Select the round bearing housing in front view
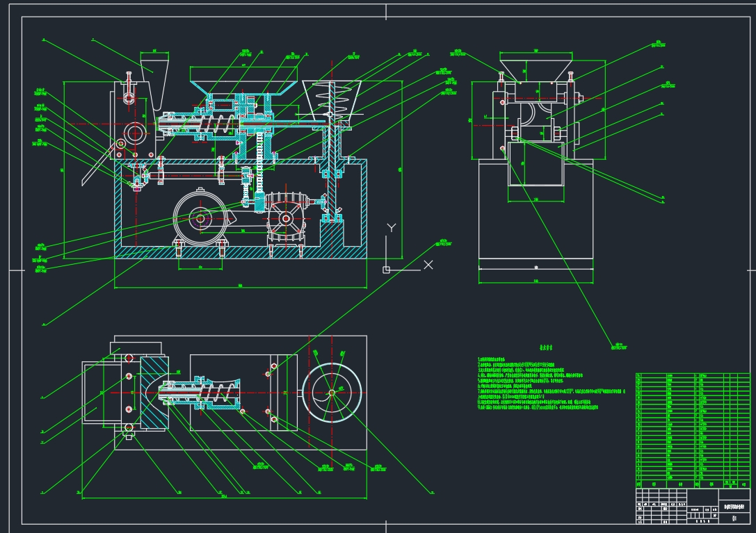The height and width of the screenshot is (533, 756). click(x=135, y=133)
